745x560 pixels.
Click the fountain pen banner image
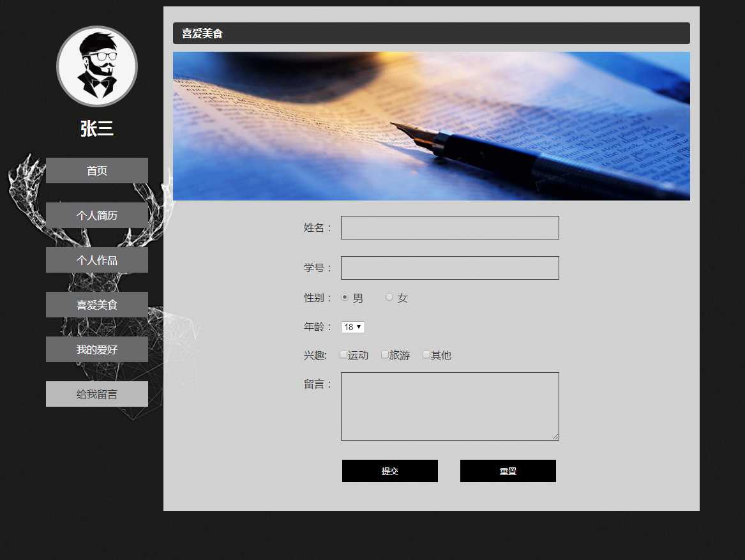(x=431, y=126)
